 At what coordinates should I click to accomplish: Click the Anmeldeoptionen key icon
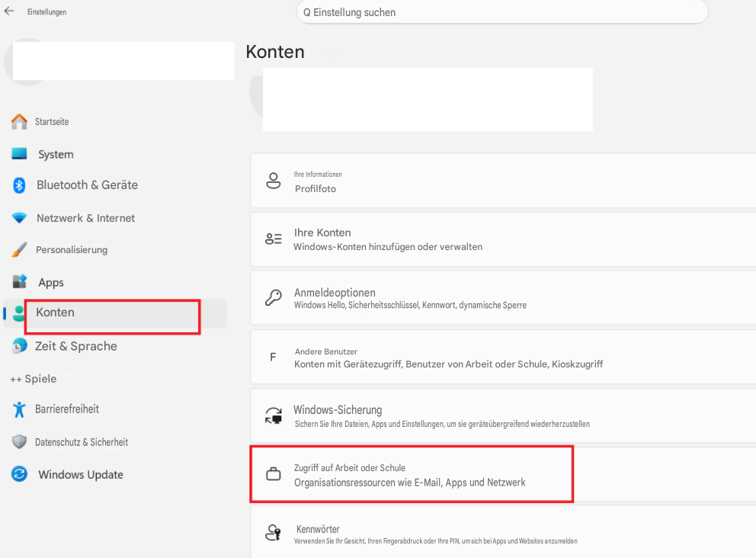pos(274,297)
